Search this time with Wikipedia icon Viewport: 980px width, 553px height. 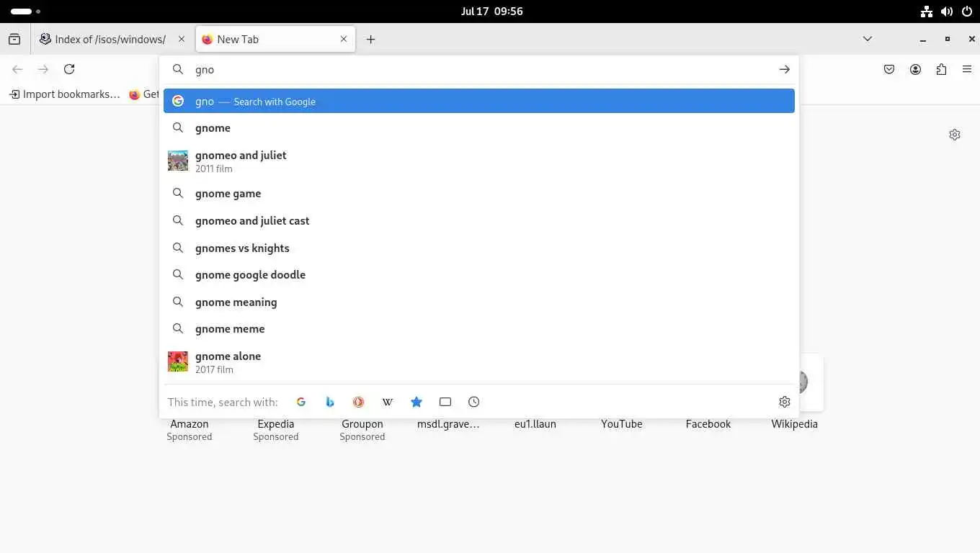coord(387,402)
